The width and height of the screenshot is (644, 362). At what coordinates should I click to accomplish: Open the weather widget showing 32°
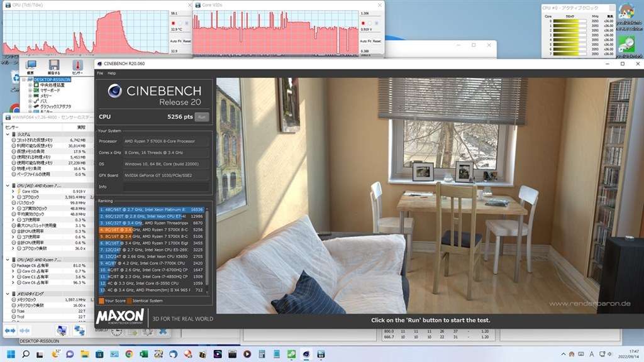pyautogui.click(x=55, y=354)
